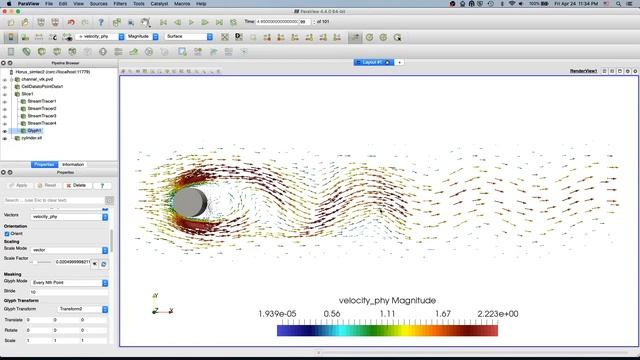Step forward one animation frame
This screenshot has height=360, width=640.
(x=205, y=22)
